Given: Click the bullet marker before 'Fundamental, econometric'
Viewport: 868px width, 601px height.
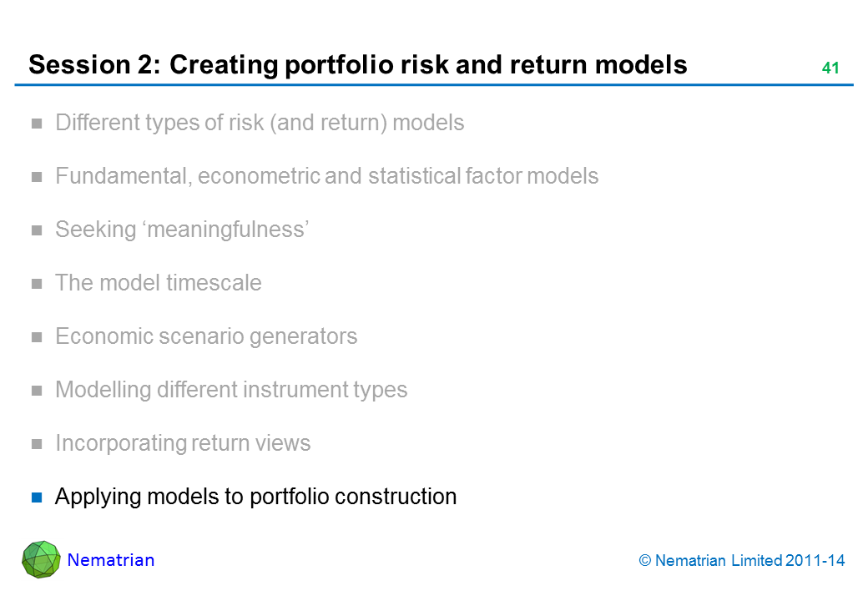Looking at the screenshot, I should 37,178.
